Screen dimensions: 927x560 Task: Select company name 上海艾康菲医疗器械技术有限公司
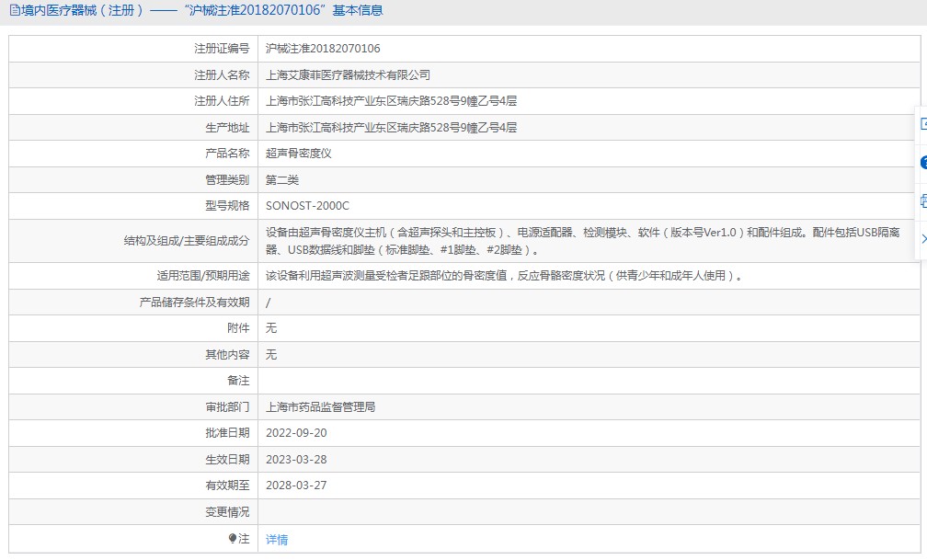pos(348,75)
